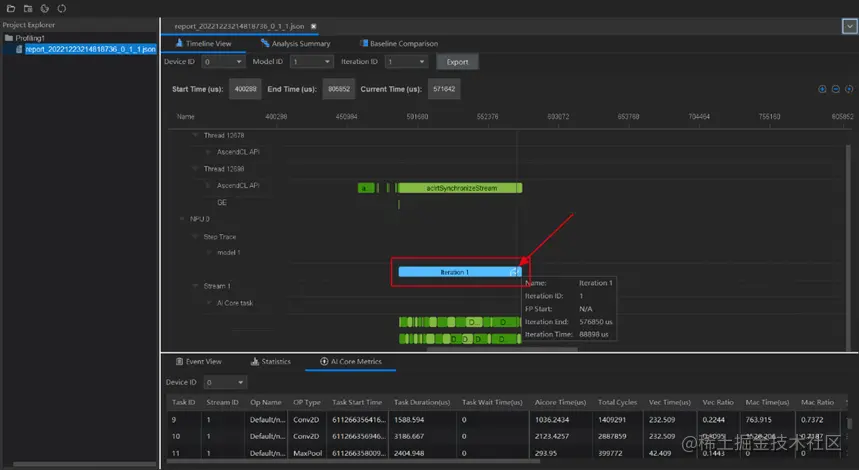Viewport: 859px width, 470px height.
Task: Click the timeline zoom in plus icon
Action: pyautogui.click(x=822, y=89)
